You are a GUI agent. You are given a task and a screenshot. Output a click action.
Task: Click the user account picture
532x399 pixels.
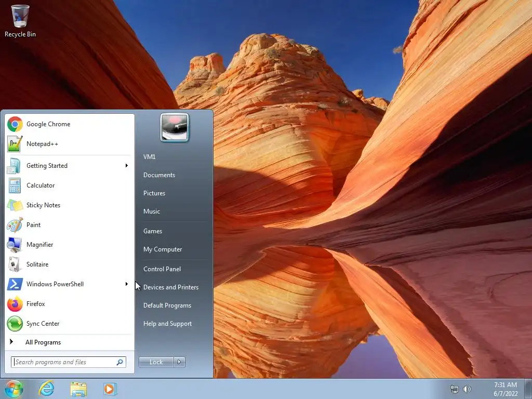pyautogui.click(x=175, y=127)
